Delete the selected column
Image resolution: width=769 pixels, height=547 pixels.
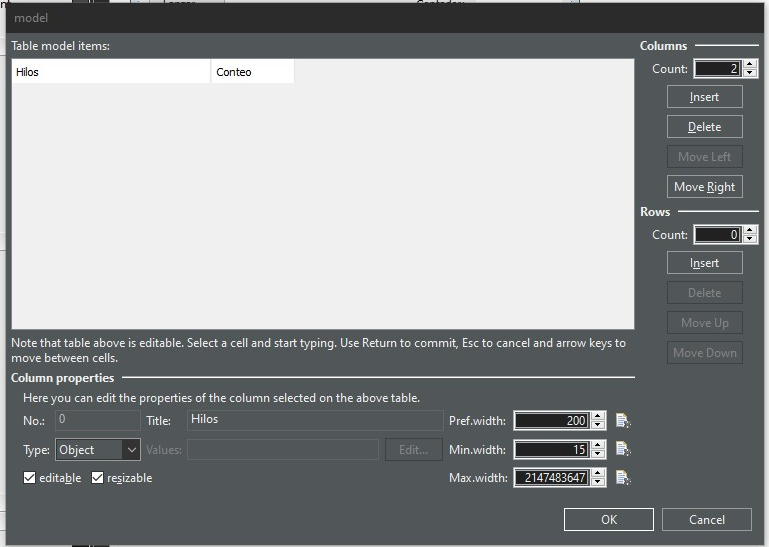704,127
